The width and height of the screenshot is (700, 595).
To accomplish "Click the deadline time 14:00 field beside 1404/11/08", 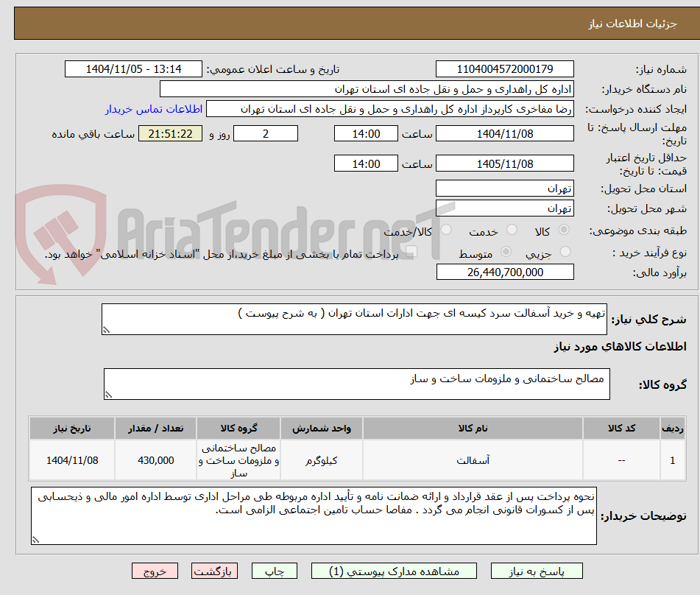I will click(x=366, y=133).
